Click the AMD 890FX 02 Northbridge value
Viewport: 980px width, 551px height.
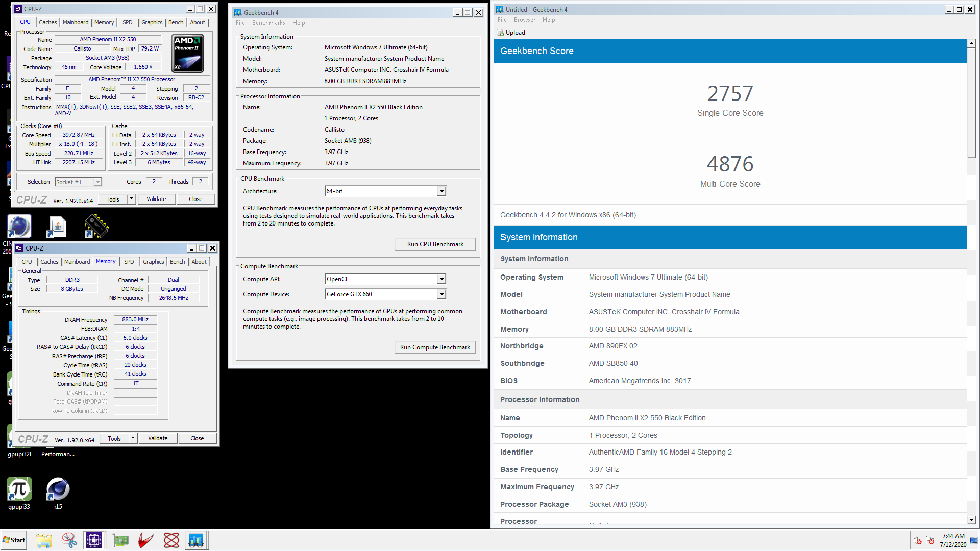coord(613,346)
